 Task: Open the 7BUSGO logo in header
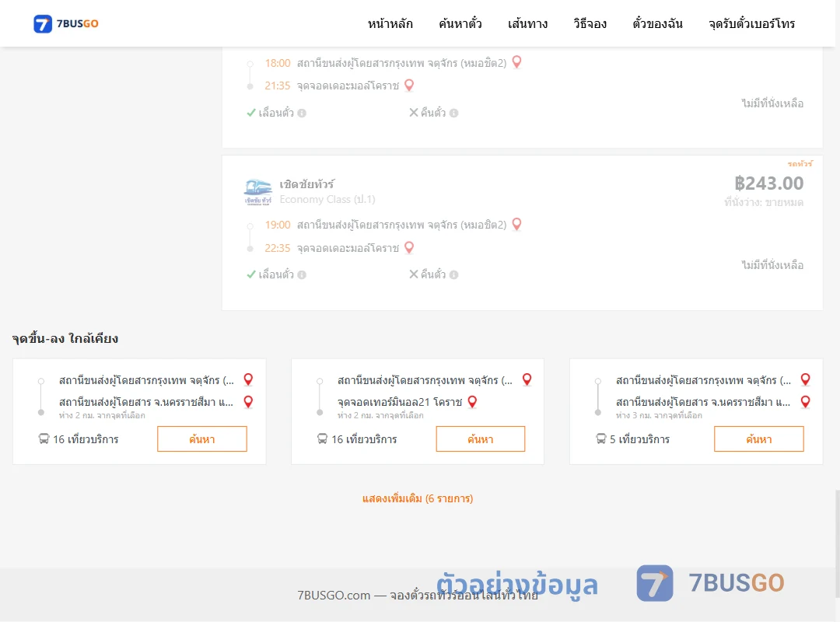click(66, 23)
